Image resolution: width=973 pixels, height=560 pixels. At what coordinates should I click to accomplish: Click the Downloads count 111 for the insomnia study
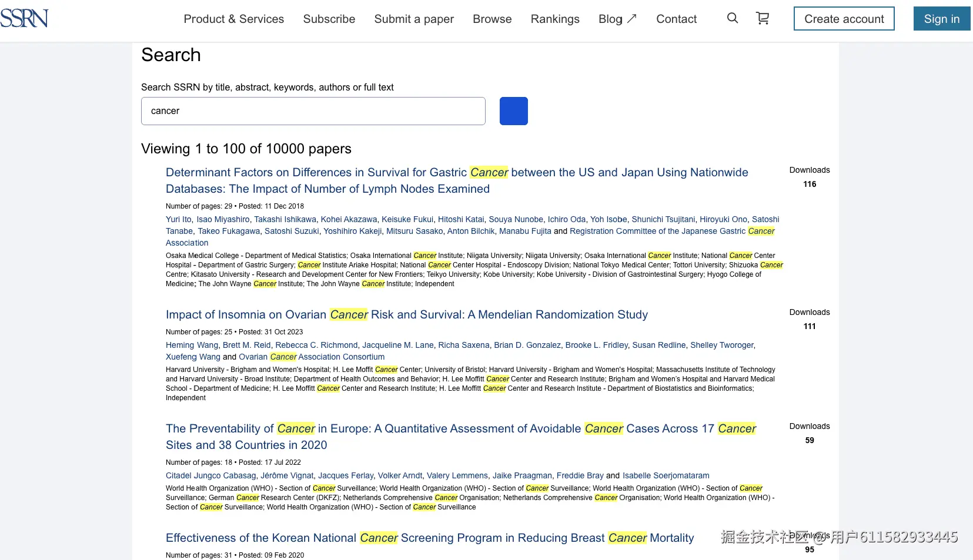pos(810,326)
